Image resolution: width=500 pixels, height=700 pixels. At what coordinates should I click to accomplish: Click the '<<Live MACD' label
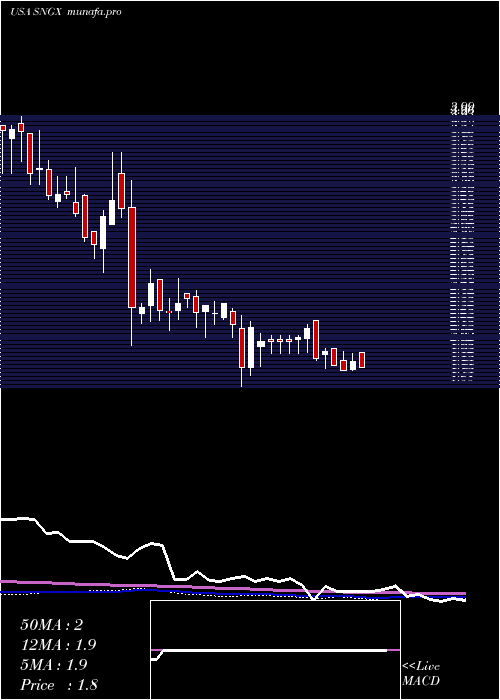(x=421, y=674)
